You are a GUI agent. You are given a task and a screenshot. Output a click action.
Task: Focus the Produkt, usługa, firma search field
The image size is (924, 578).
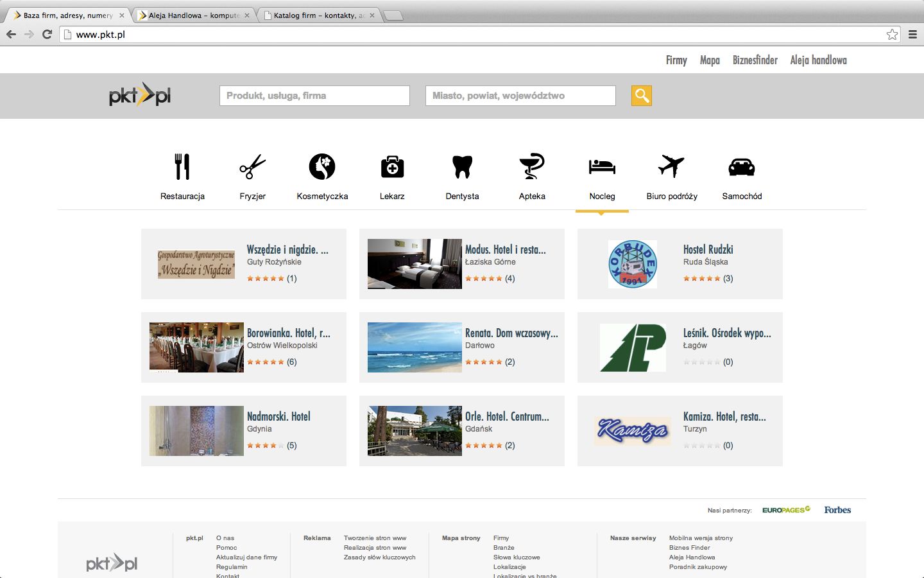tap(314, 96)
